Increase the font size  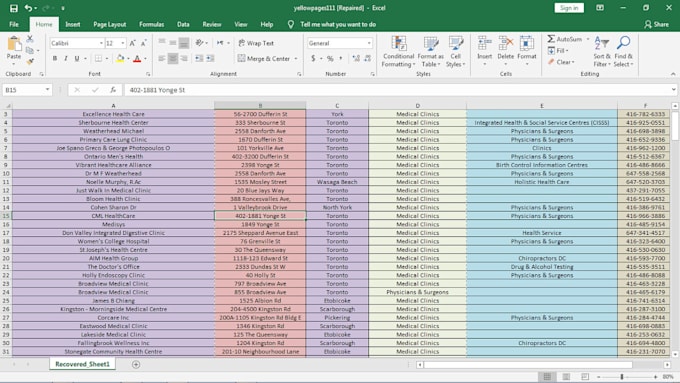coord(132,43)
